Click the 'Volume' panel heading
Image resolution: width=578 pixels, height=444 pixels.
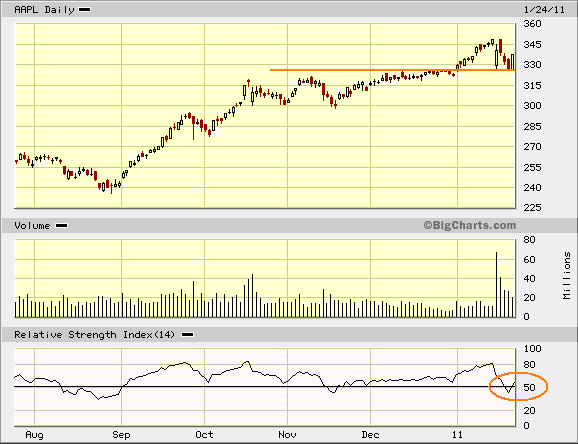[x=32, y=225]
